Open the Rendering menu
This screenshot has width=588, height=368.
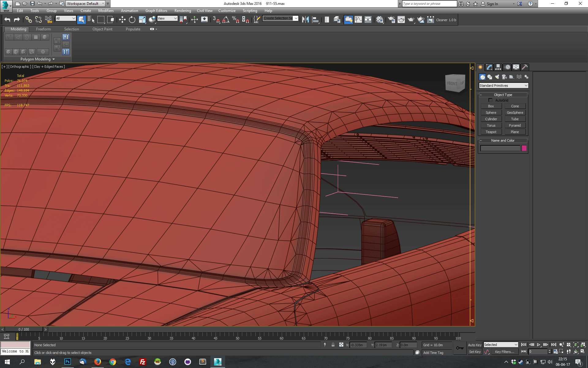click(x=183, y=11)
